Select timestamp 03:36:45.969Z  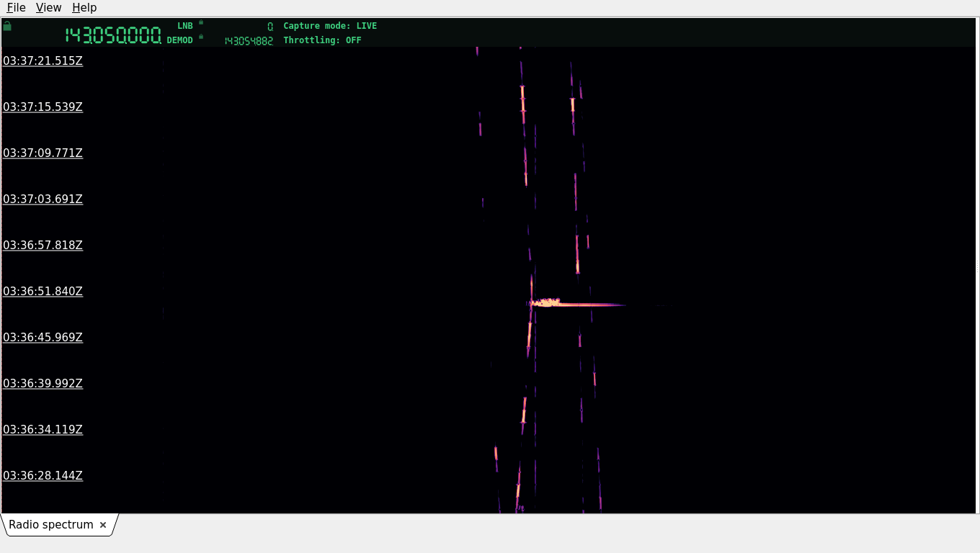[x=43, y=338]
